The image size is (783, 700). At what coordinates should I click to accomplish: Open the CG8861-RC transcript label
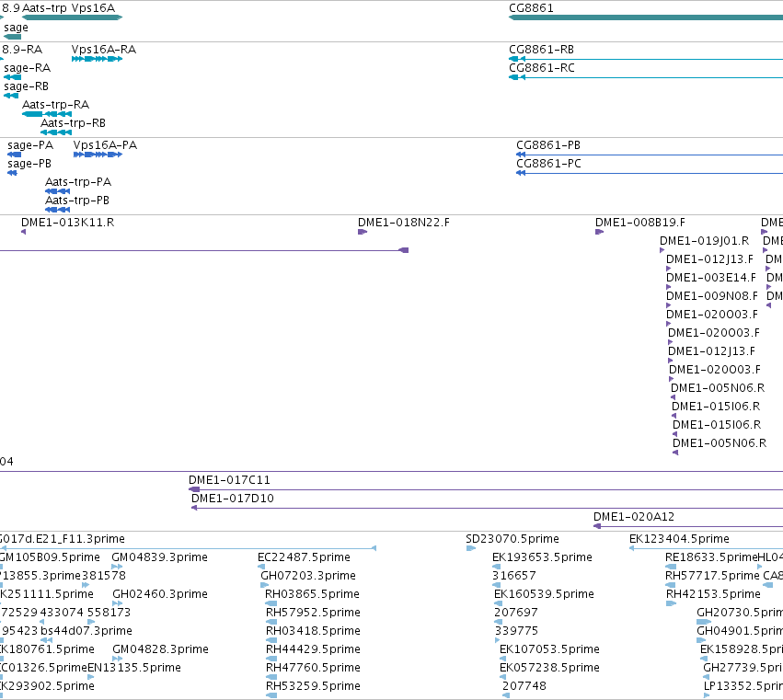point(542,68)
